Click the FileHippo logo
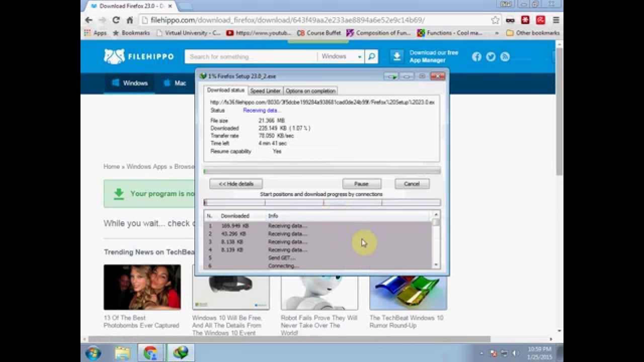The width and height of the screenshot is (644, 362). tap(139, 56)
